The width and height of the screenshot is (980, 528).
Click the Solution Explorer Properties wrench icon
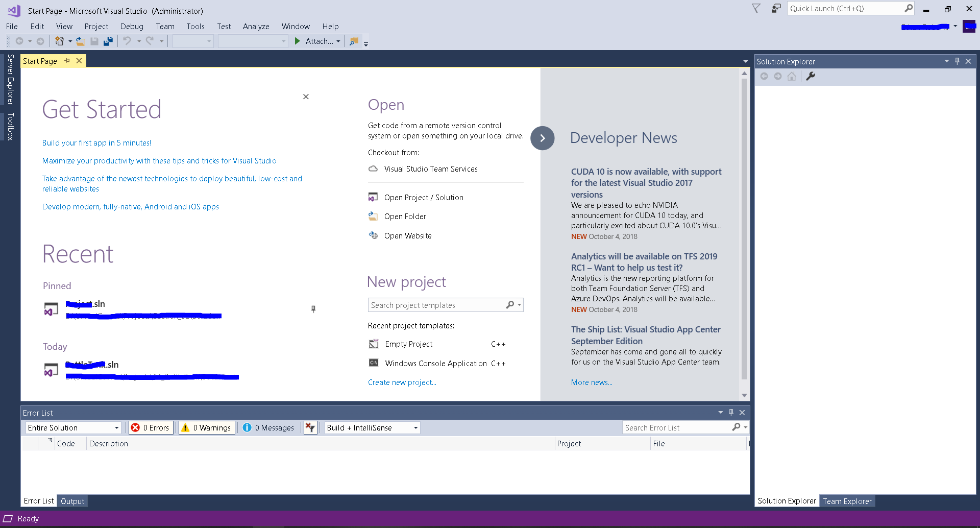[811, 77]
